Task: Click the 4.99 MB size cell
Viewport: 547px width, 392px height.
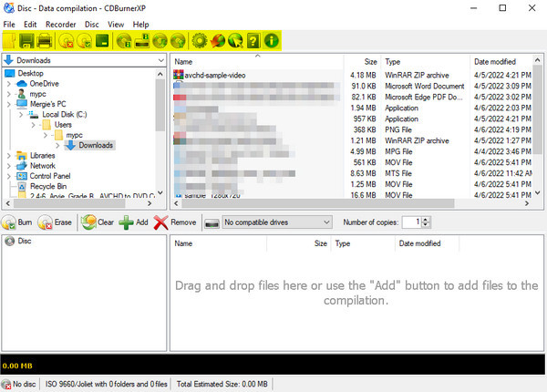Action: point(363,151)
